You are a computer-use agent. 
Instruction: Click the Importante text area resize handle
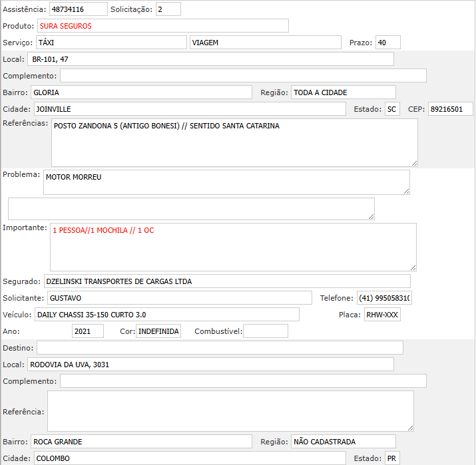pyautogui.click(x=413, y=267)
